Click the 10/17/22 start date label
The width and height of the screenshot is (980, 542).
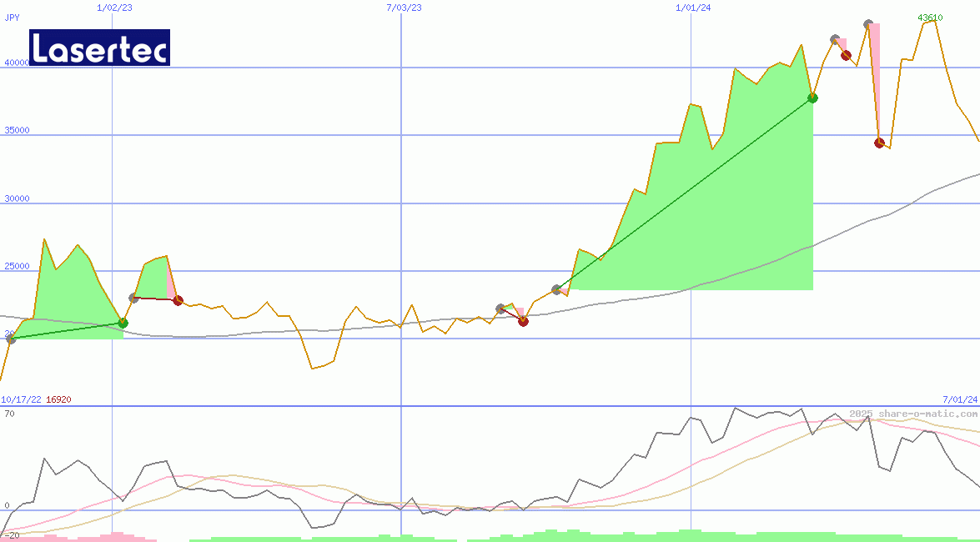22,399
